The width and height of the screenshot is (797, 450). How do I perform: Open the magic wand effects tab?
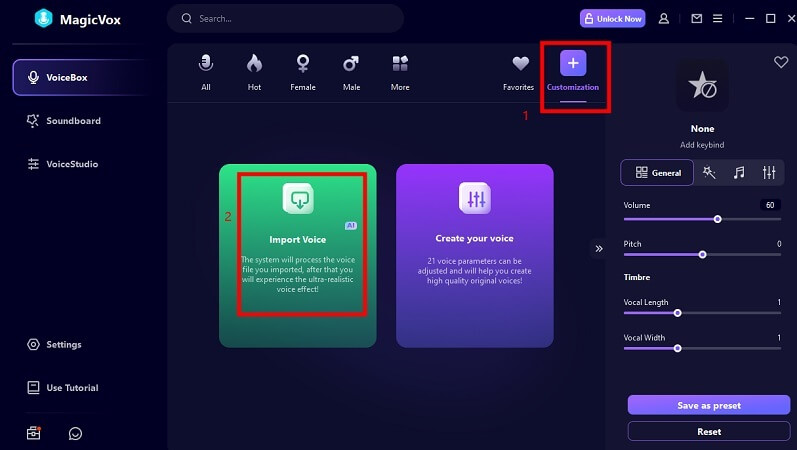[x=709, y=173]
